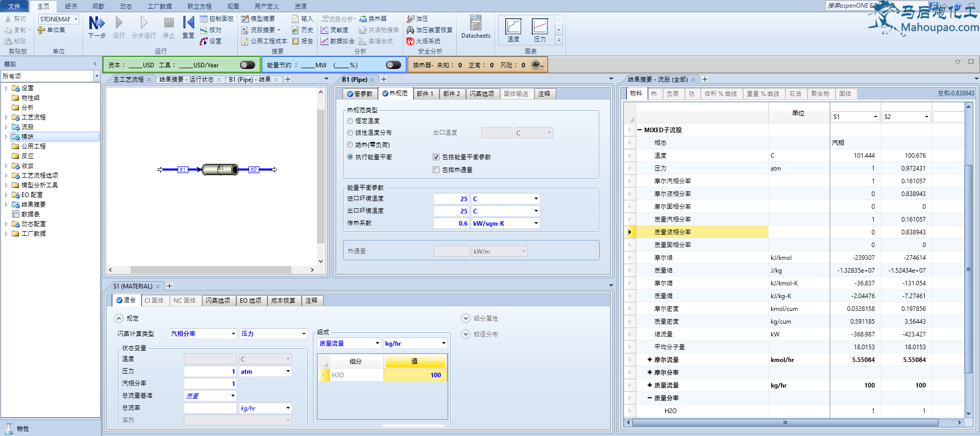
Task: Click the H2O mass flow value cell
Action: (x=415, y=375)
